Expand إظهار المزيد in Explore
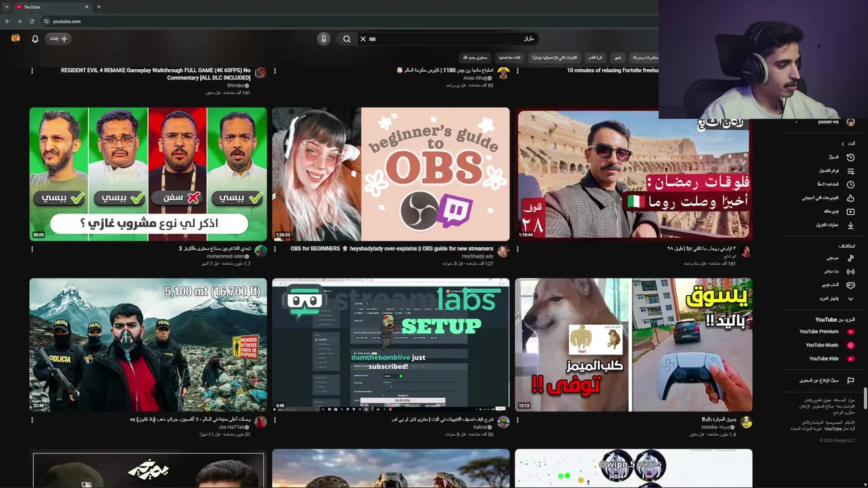This screenshot has width=868, height=488. [835, 299]
